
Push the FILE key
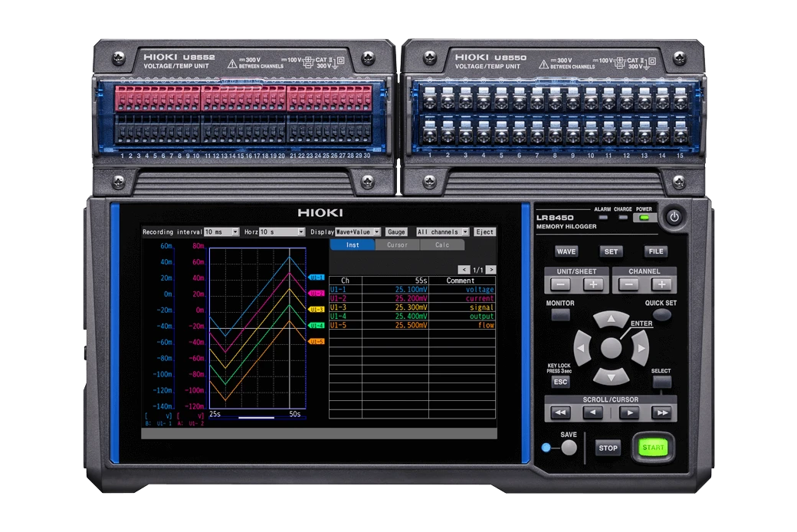tap(656, 251)
